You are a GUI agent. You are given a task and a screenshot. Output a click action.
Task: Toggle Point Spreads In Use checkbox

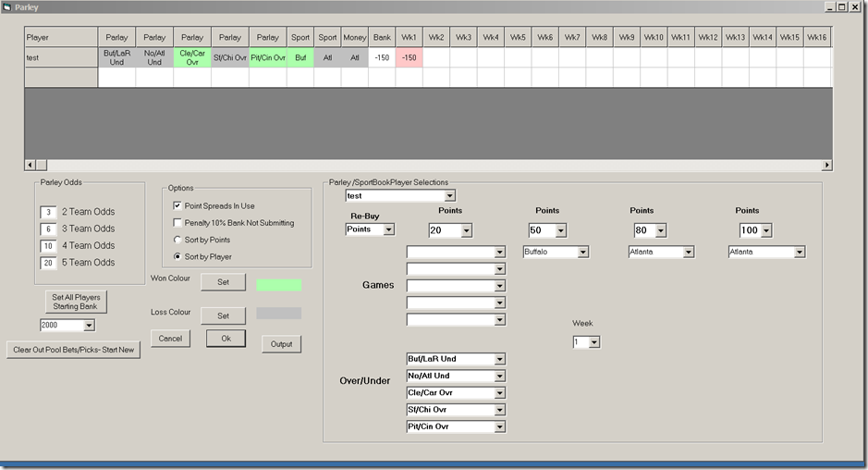(x=177, y=205)
